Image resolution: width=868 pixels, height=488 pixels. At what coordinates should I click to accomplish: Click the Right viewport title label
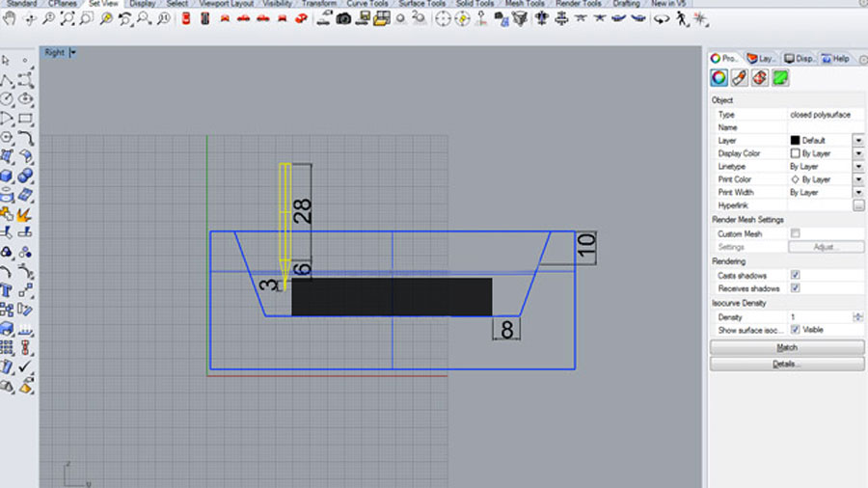click(54, 53)
